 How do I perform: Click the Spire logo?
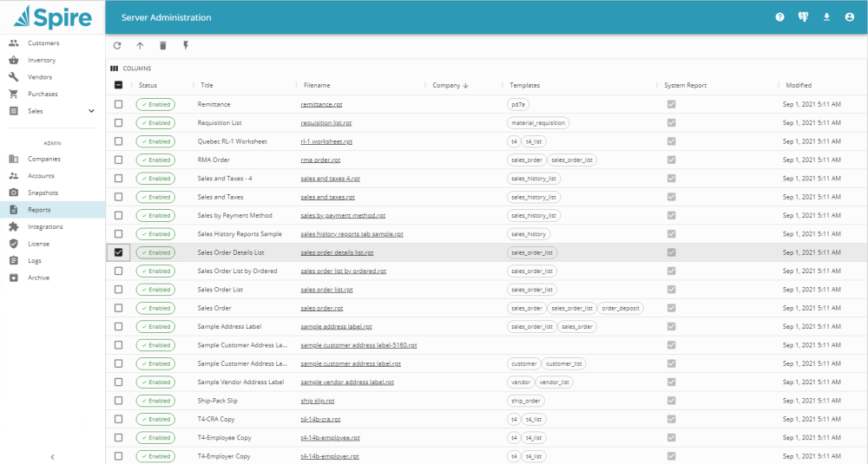53,16
